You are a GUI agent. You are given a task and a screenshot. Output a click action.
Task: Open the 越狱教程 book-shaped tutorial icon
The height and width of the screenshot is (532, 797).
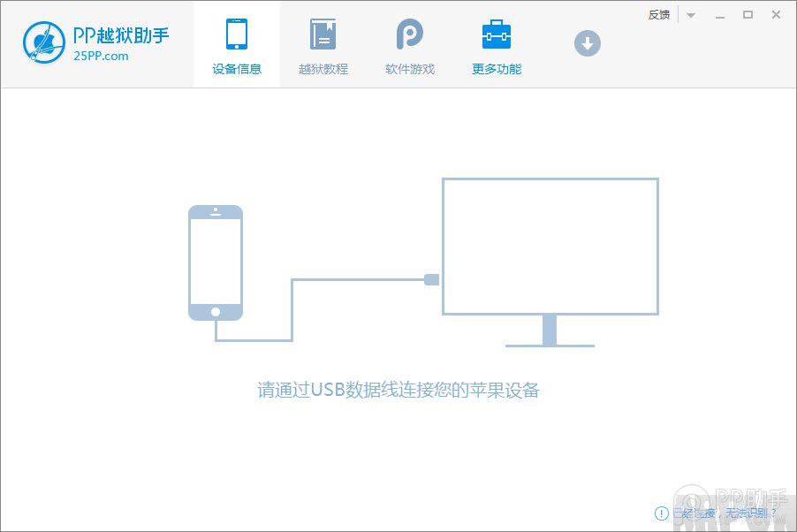(323, 34)
